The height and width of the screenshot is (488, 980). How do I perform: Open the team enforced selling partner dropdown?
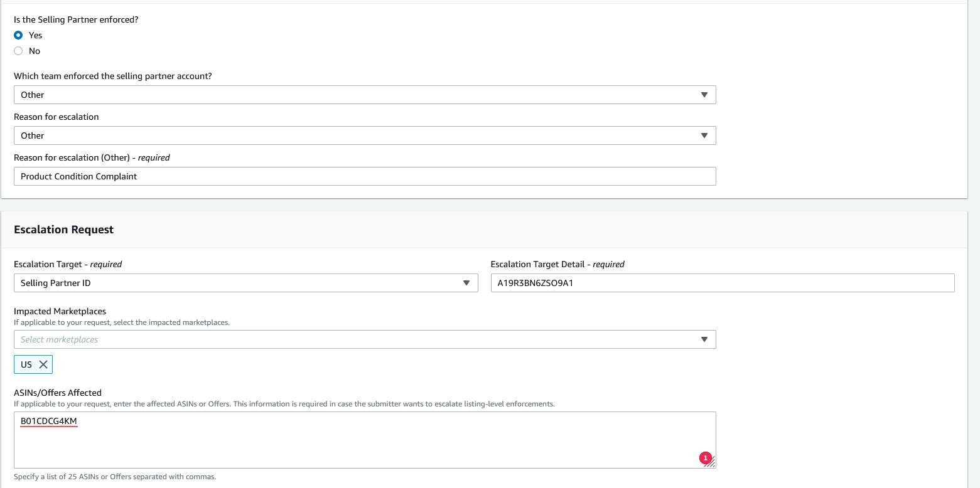(x=364, y=95)
